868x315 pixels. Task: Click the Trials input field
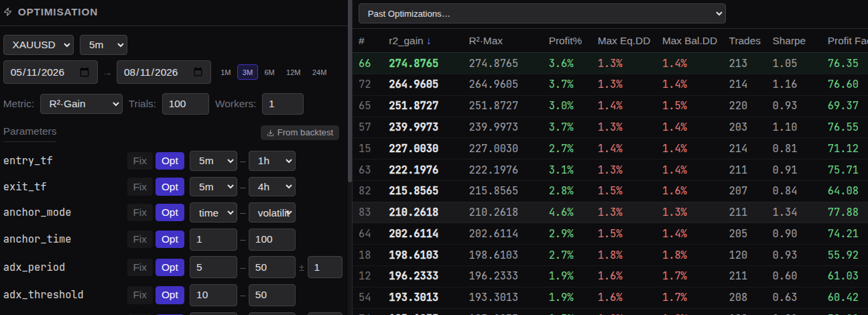(x=186, y=104)
